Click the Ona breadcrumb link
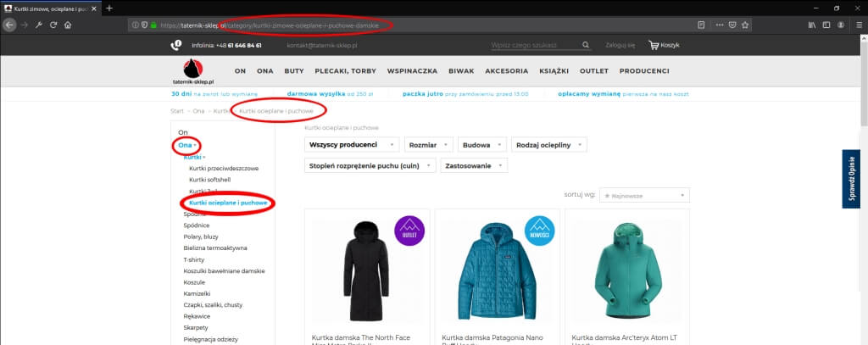This screenshot has height=345, width=868. [x=198, y=111]
